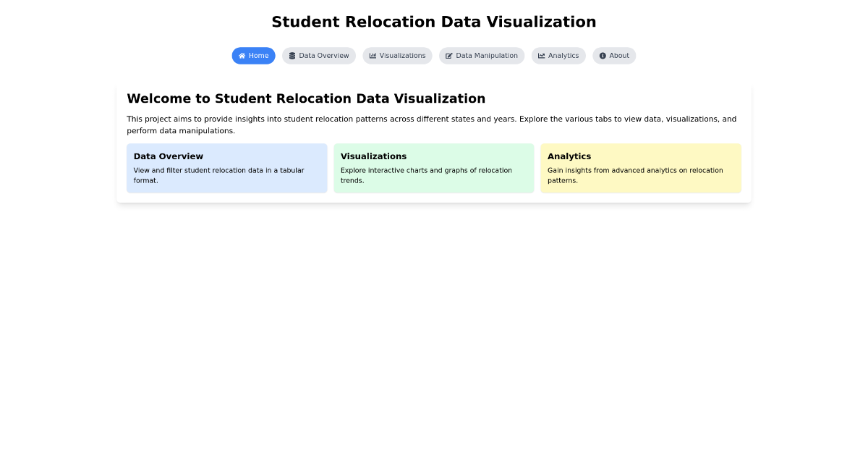Click the yellow Analytics card
The height and width of the screenshot is (456, 868).
[640, 168]
